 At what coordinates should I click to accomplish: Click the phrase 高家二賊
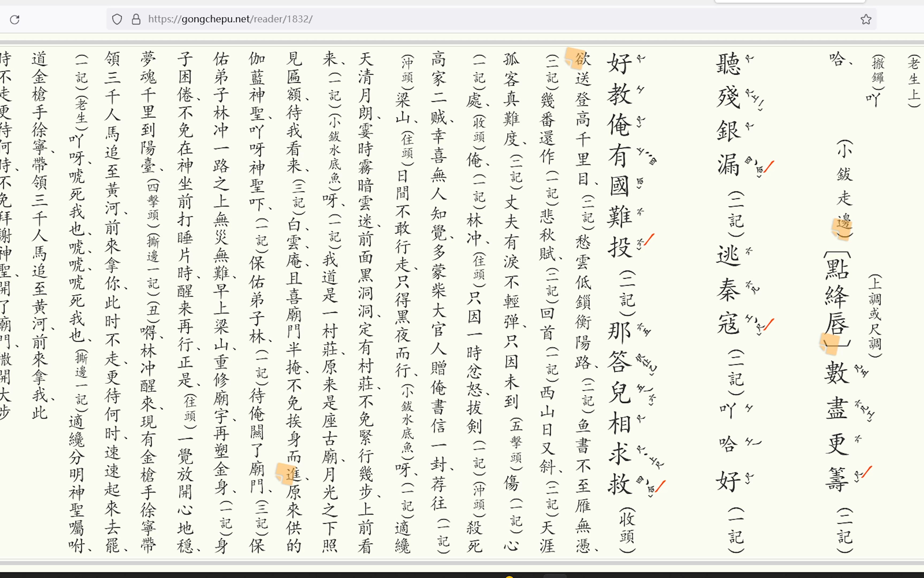(439, 89)
